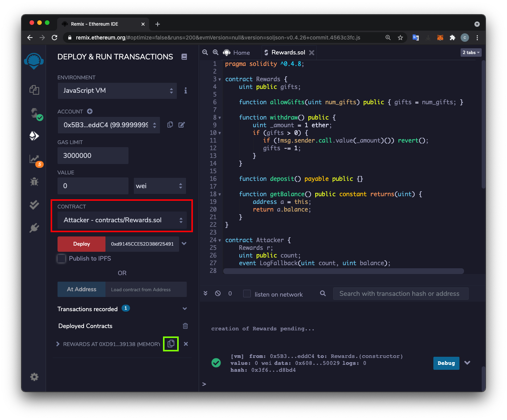This screenshot has width=507, height=420.
Task: Open Settings gear at sidebar bottom
Action: tap(34, 377)
